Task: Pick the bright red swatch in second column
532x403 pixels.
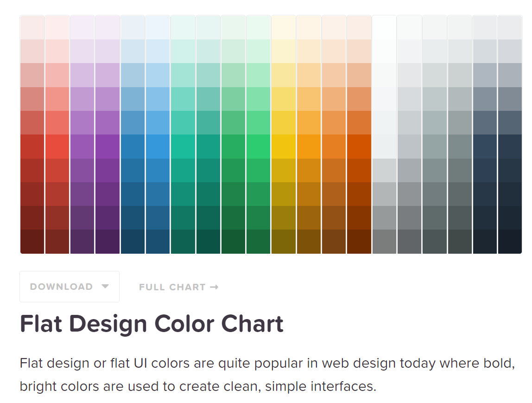Action: click(x=57, y=147)
